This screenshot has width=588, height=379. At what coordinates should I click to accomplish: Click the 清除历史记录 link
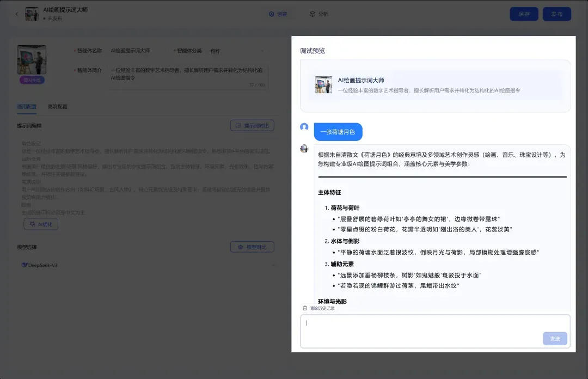point(322,308)
